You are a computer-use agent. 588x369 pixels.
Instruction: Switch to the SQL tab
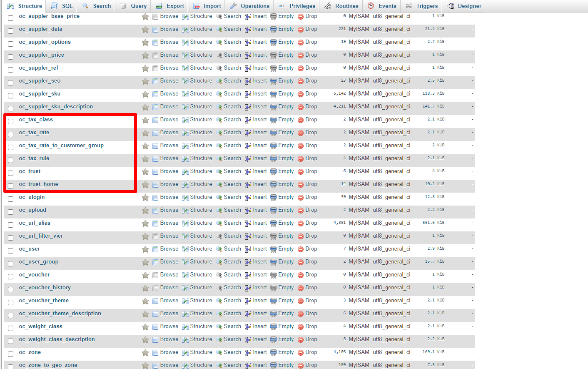click(62, 6)
